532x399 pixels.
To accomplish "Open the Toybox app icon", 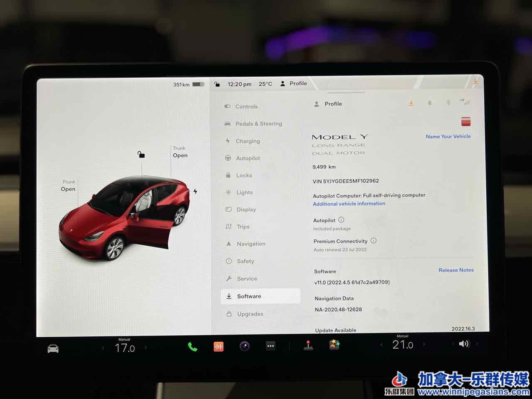I will coord(335,345).
